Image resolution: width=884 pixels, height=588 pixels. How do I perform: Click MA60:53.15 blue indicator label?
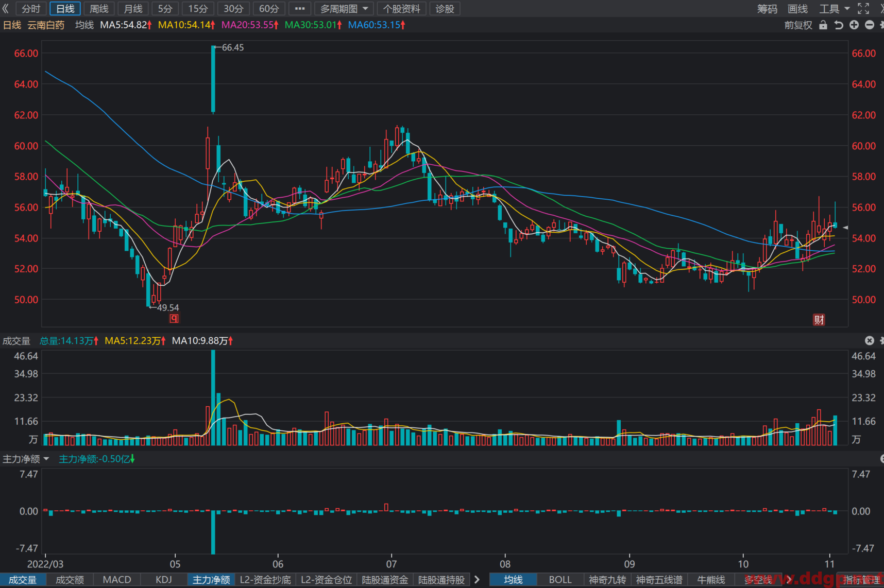(377, 25)
